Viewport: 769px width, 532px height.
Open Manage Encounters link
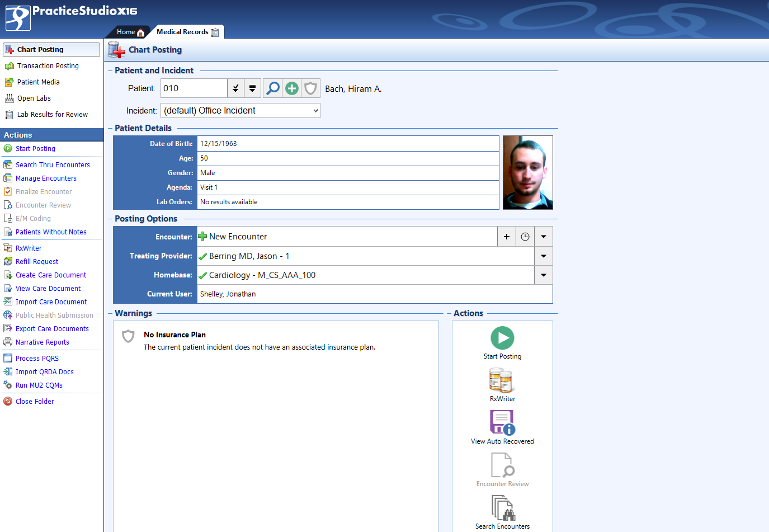coord(46,178)
